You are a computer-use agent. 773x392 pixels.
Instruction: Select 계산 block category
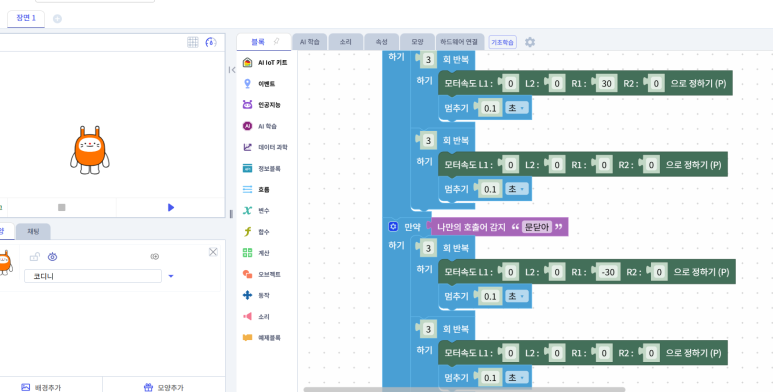coord(256,253)
